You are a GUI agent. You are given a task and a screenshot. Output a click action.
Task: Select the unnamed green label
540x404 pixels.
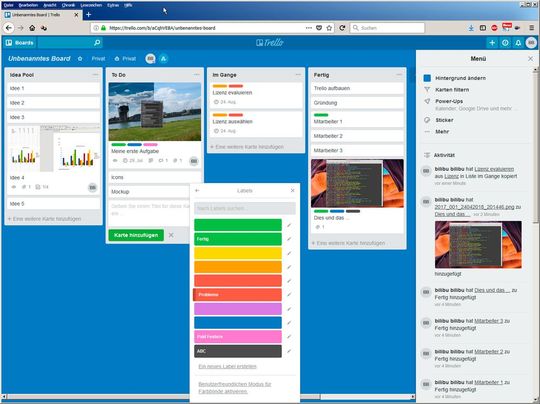click(238, 225)
